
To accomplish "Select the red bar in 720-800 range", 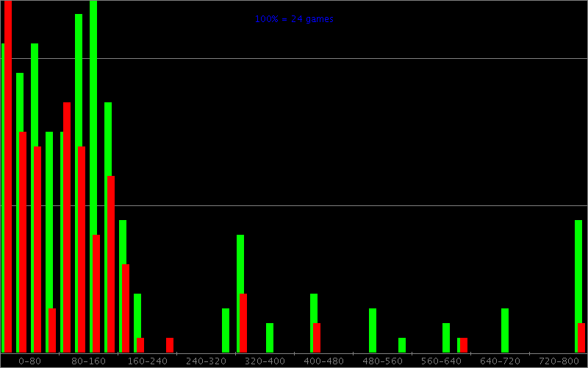I will coord(581,338).
